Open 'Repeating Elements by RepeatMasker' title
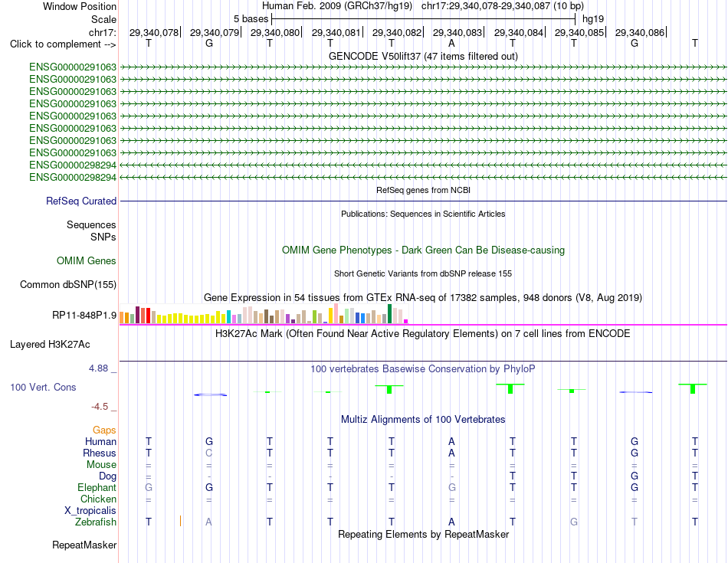The width and height of the screenshot is (728, 563). (423, 534)
